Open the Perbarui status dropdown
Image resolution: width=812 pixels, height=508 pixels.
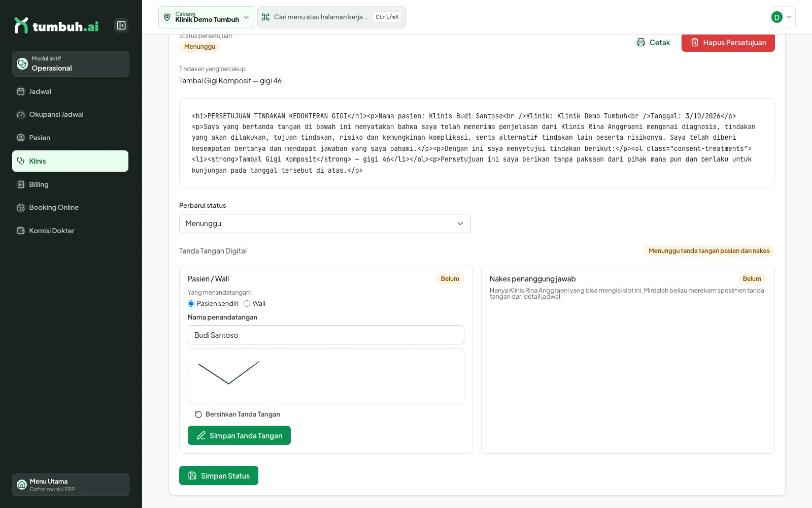pyautogui.click(x=325, y=224)
